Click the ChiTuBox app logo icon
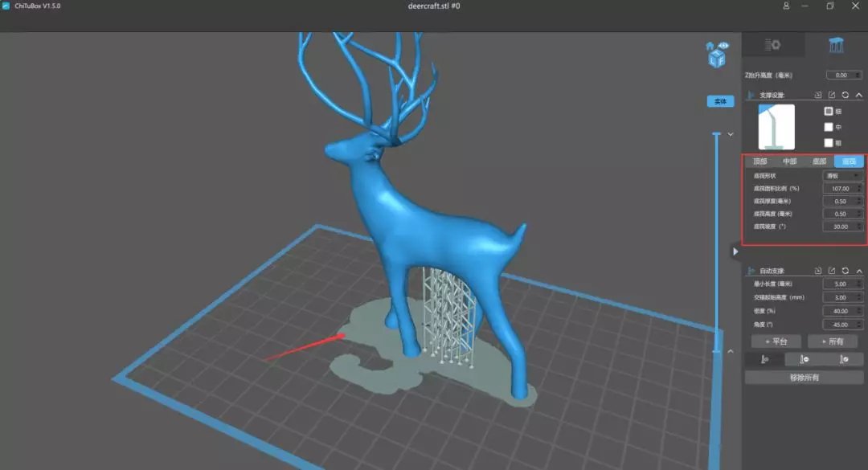This screenshot has width=868, height=470. coord(6,6)
